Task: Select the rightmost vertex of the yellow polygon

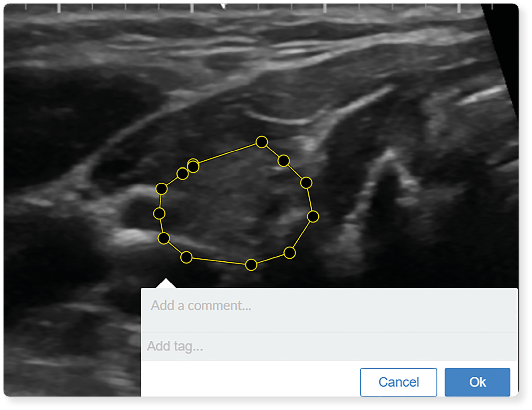Action: (313, 217)
